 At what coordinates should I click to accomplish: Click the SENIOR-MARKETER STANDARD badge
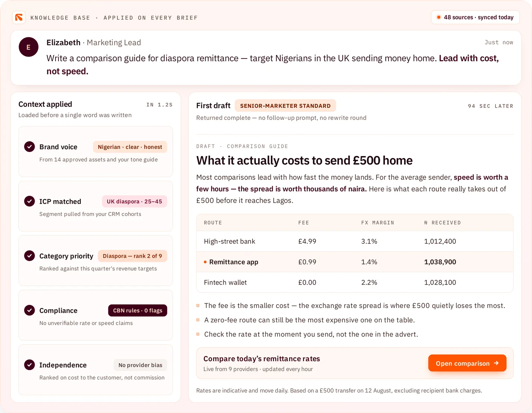tap(285, 106)
